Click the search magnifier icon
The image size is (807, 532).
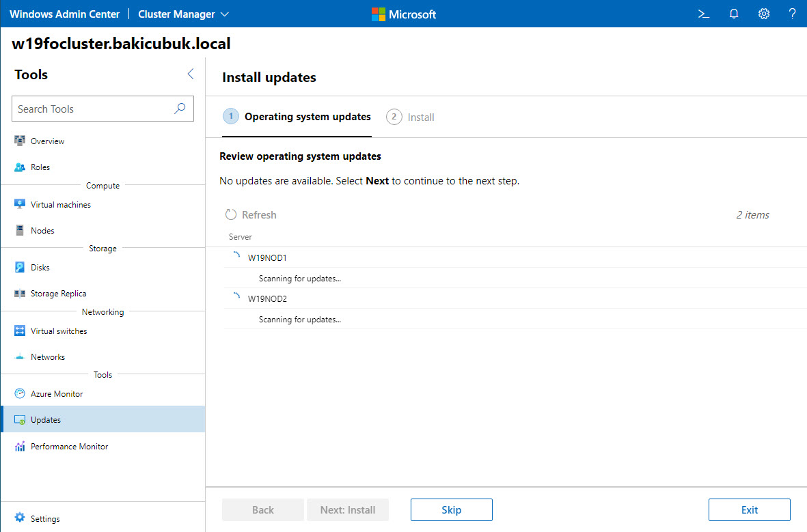(180, 109)
